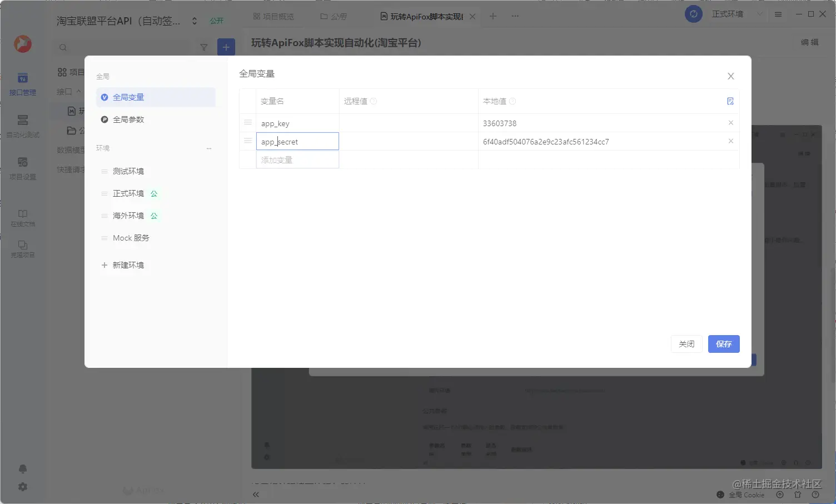The width and height of the screenshot is (836, 504).
Task: Open 项目设置 from the left sidebar
Action: (22, 168)
